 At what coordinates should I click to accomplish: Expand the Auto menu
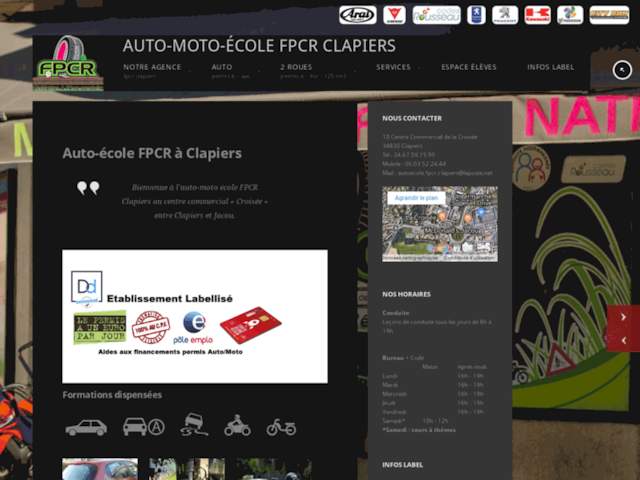tap(222, 67)
